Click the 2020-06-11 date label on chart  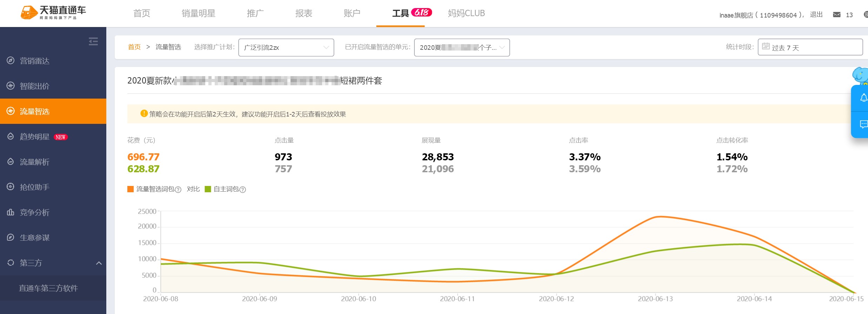tap(458, 299)
